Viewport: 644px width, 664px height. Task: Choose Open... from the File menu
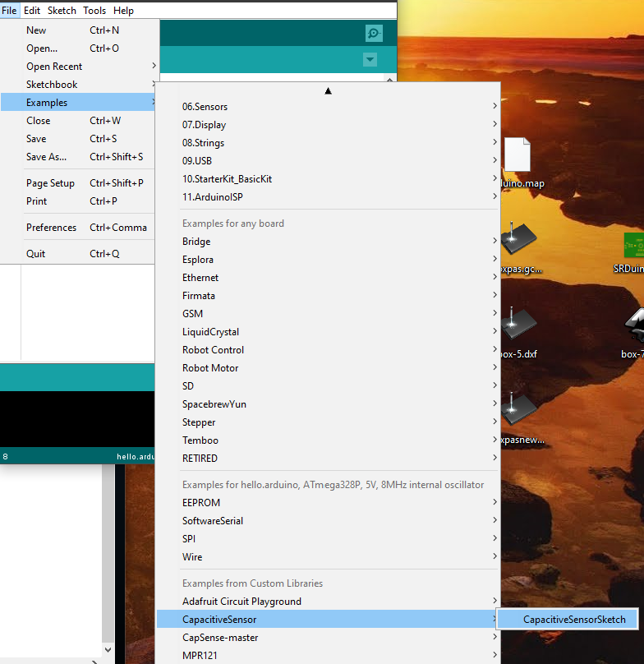point(78,48)
